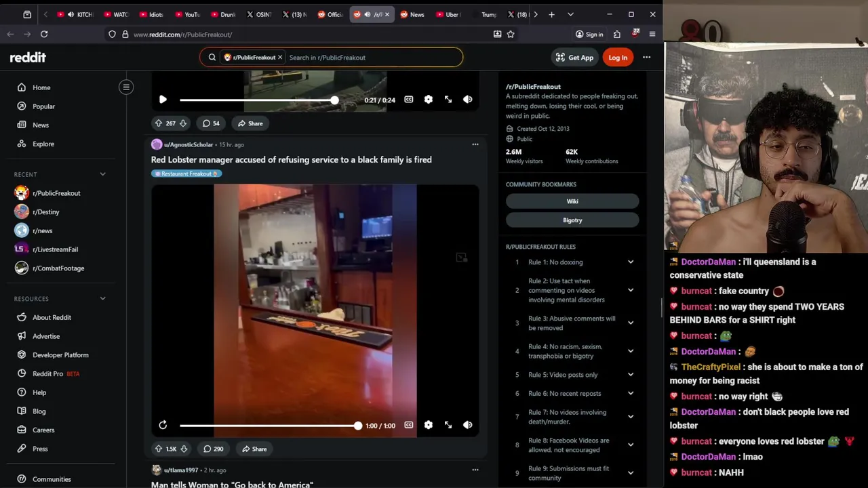The height and width of the screenshot is (488, 868).
Task: Open Popular in the sidebar
Action: click(x=43, y=106)
